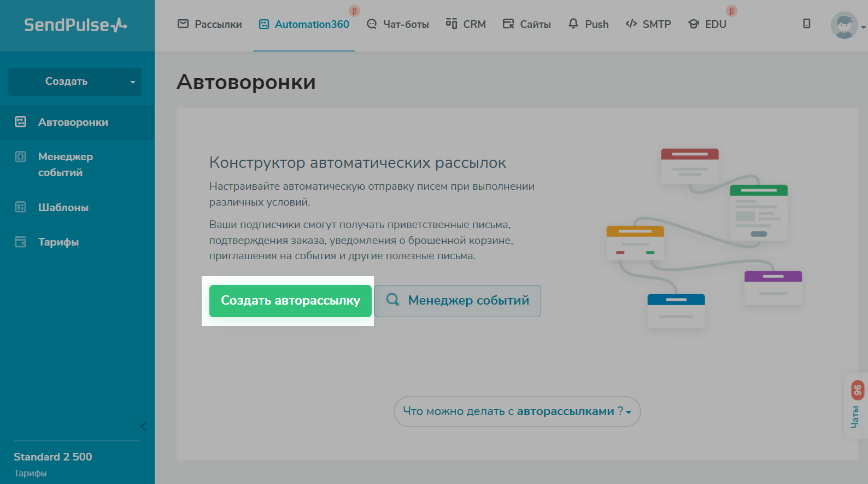Click the automation flow illustration
The width and height of the screenshot is (868, 484).
(704, 238)
